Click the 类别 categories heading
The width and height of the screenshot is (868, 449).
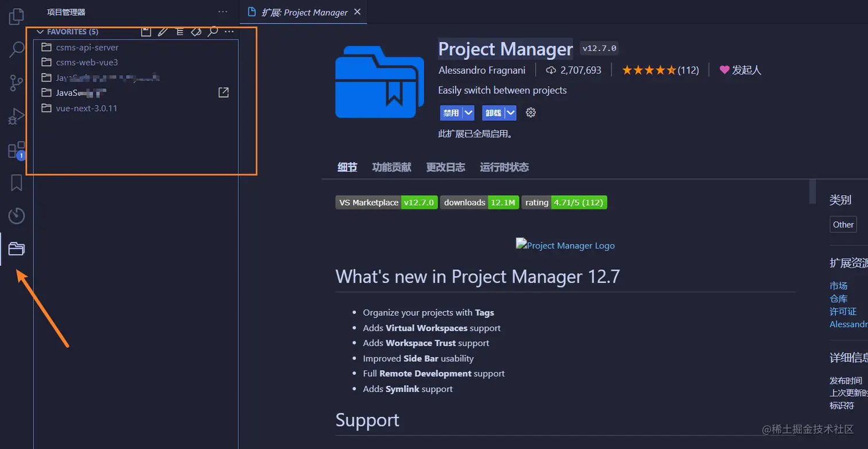tap(840, 200)
